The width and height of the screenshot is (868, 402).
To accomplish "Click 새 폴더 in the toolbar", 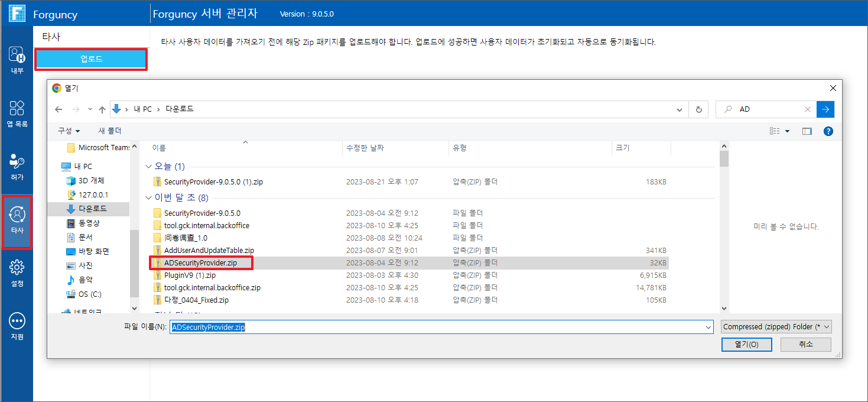I will (x=109, y=131).
